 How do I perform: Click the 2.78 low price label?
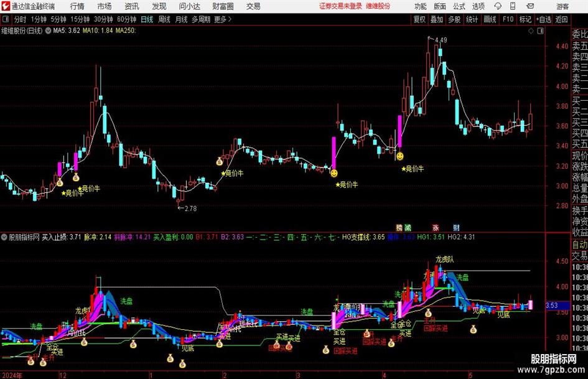[x=190, y=208]
